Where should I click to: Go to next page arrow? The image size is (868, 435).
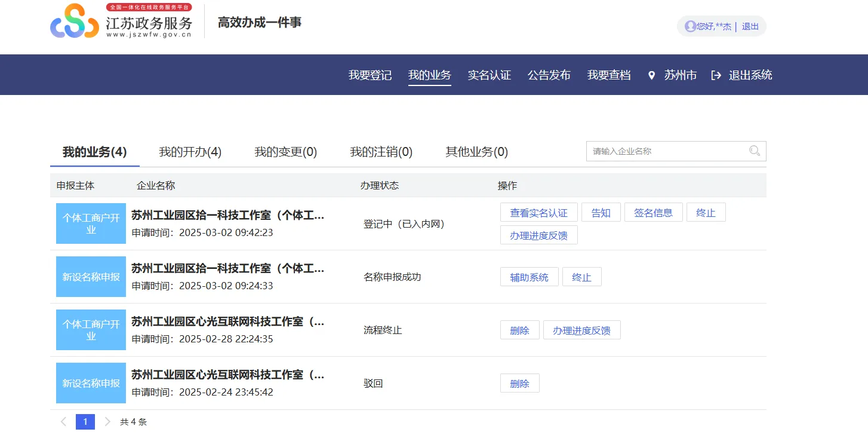pos(107,422)
